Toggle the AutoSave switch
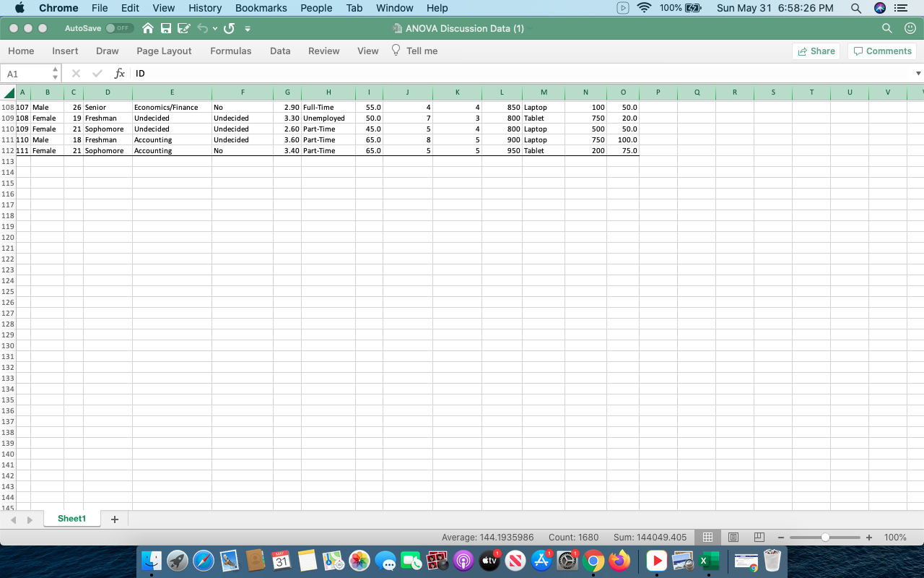This screenshot has height=578, width=924. [119, 28]
